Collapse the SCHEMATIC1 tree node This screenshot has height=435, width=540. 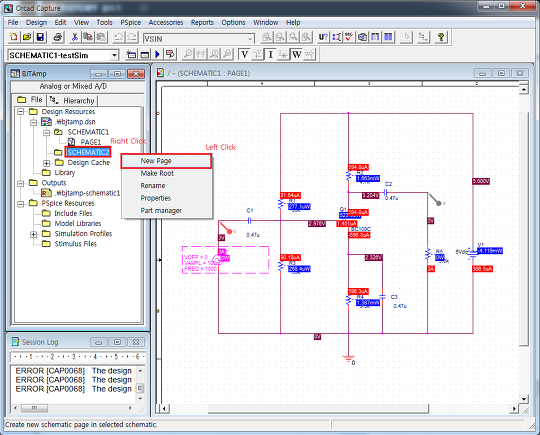46,132
